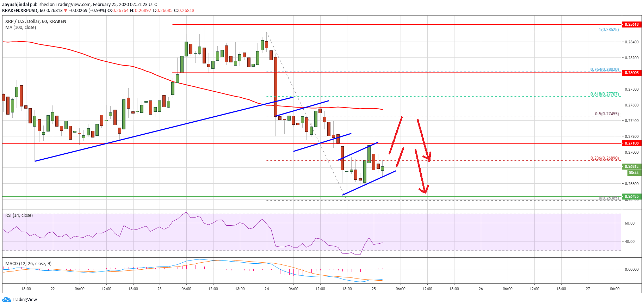Select the MACD (12, 26, close, 9) label

(28, 264)
